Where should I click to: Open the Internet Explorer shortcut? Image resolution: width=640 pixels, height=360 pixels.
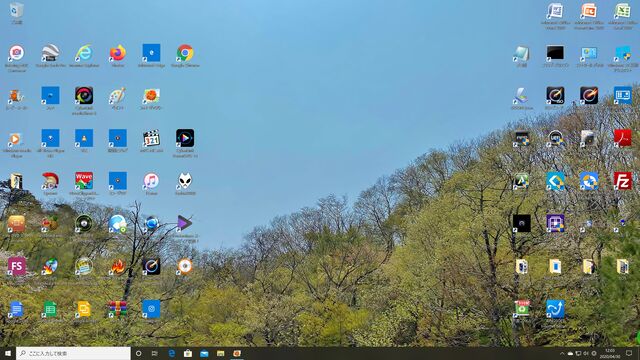[84, 53]
